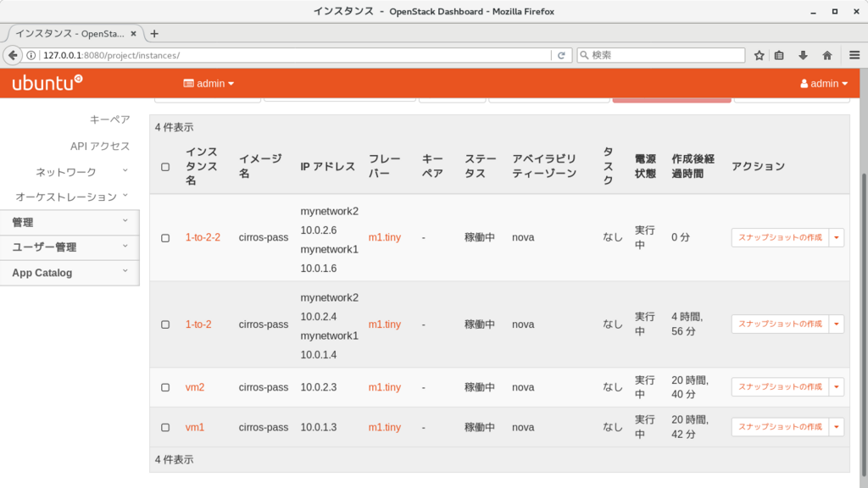Open the downloads arrow icon
Viewport: 868px width, 488px height.
[804, 55]
